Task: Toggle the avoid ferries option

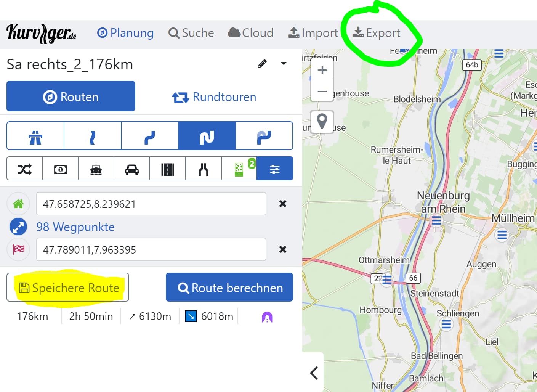Action: 96,169
